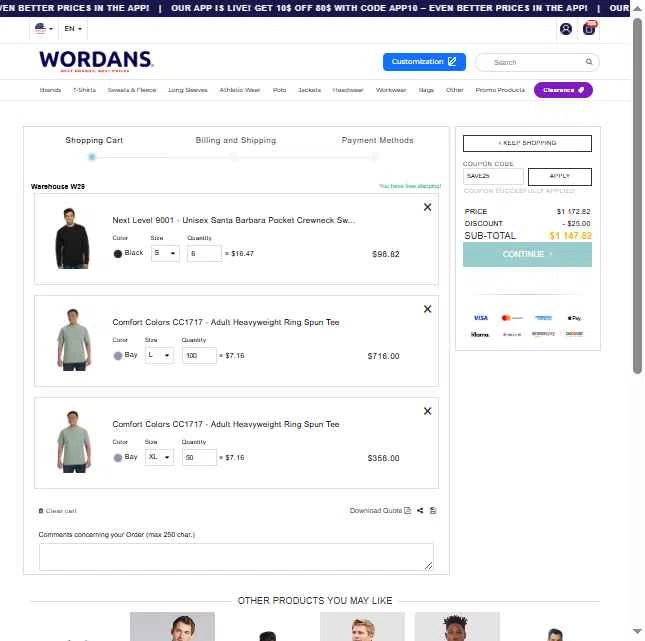The image size is (645, 641).
Task: Click the order comments text area
Action: pos(236,557)
